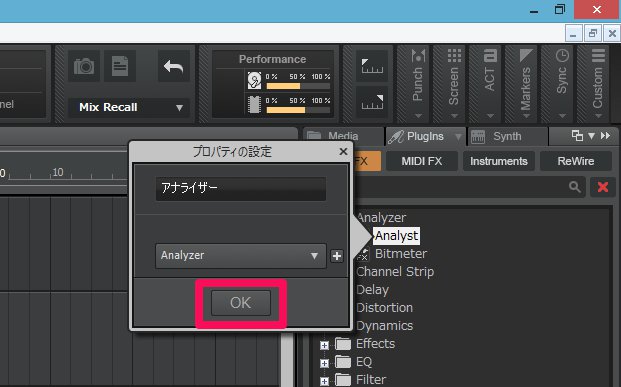Select the Distortion folder
The image size is (621, 387).
(x=384, y=308)
